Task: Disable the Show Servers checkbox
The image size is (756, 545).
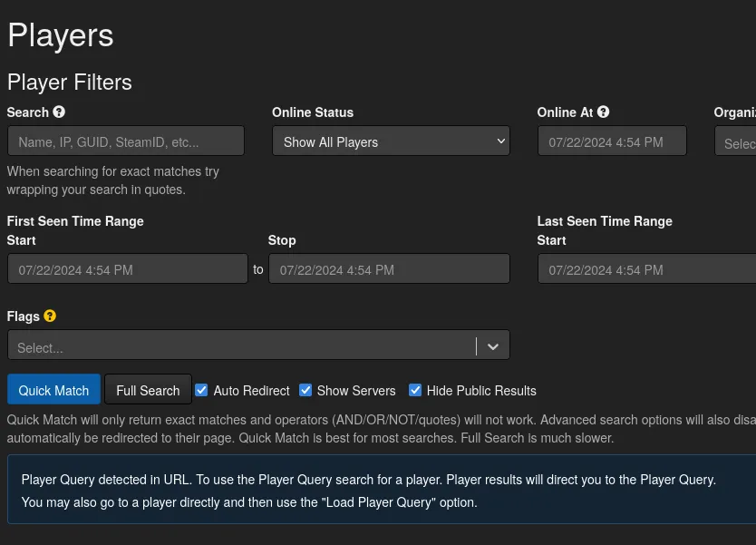Action: tap(306, 390)
